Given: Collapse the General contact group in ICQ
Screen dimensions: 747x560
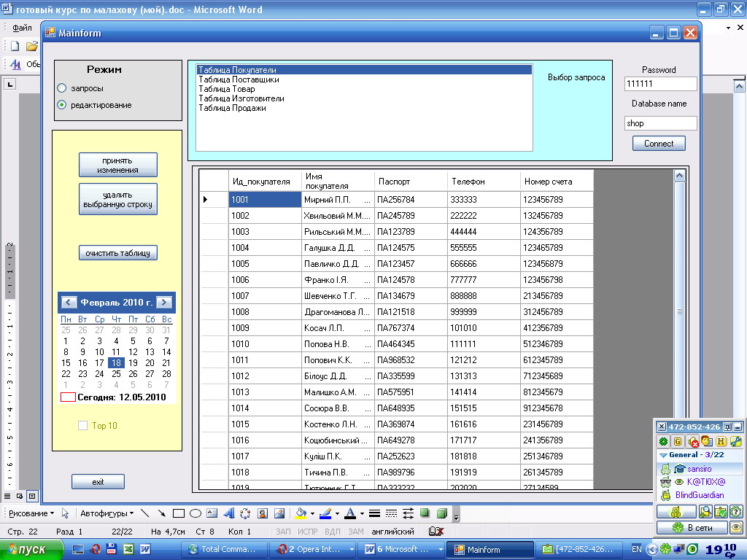Looking at the screenshot, I should 662,455.
